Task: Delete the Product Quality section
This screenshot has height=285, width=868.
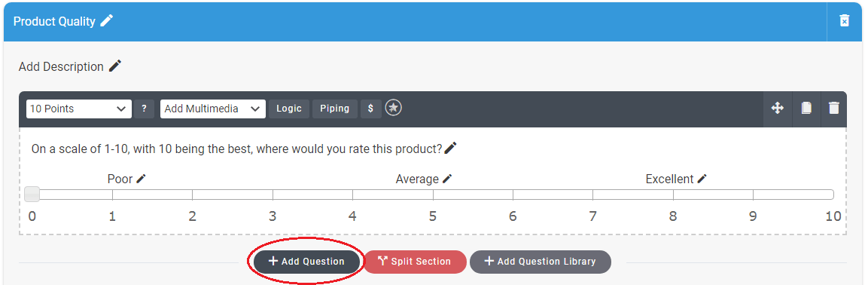Action: point(844,21)
